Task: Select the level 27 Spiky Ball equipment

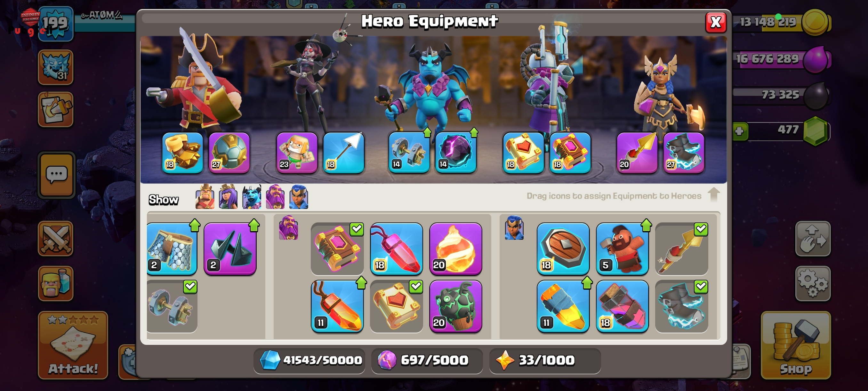Action: coord(229,153)
